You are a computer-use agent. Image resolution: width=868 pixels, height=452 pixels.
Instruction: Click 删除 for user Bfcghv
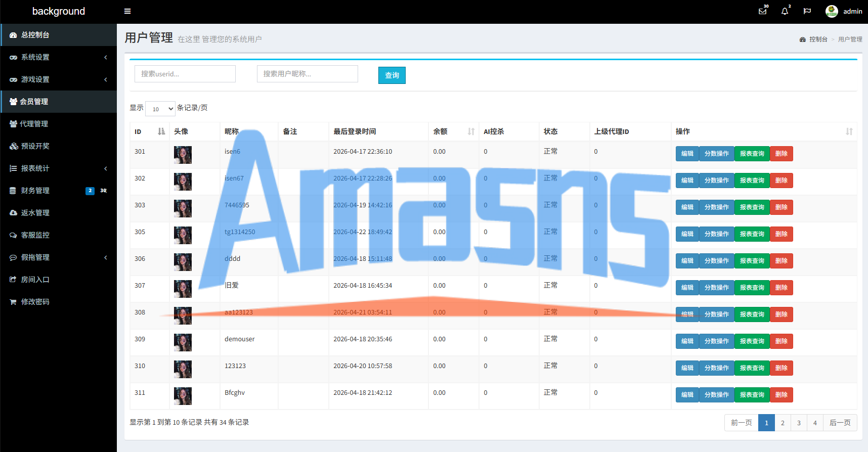tap(781, 395)
